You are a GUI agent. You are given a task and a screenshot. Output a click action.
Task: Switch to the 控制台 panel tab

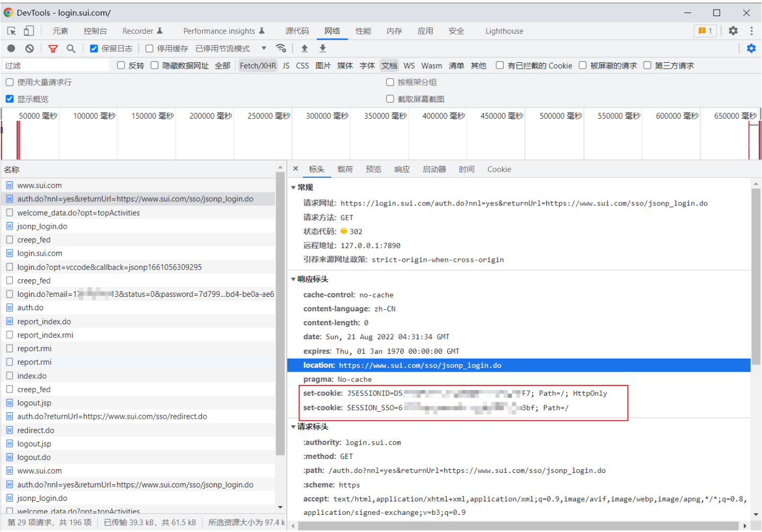pos(95,31)
